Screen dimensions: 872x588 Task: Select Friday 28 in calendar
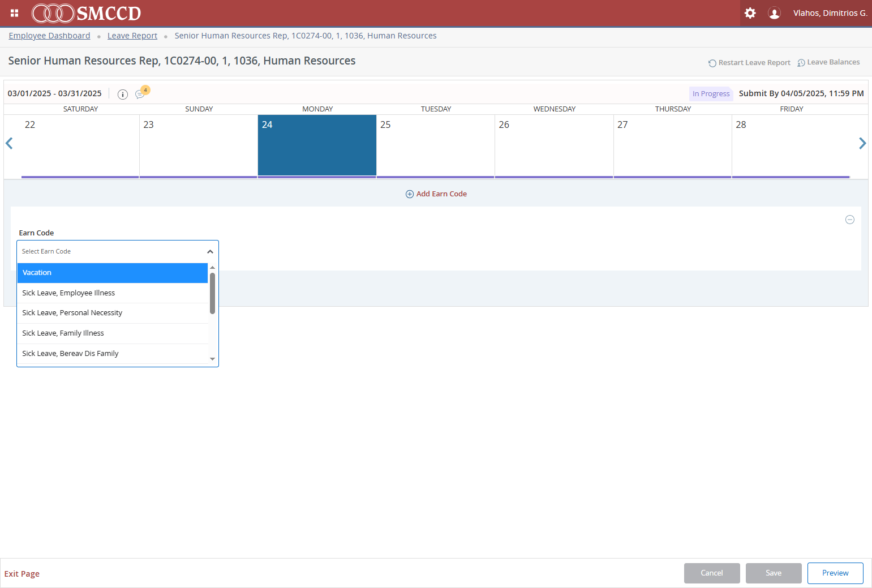(x=791, y=146)
